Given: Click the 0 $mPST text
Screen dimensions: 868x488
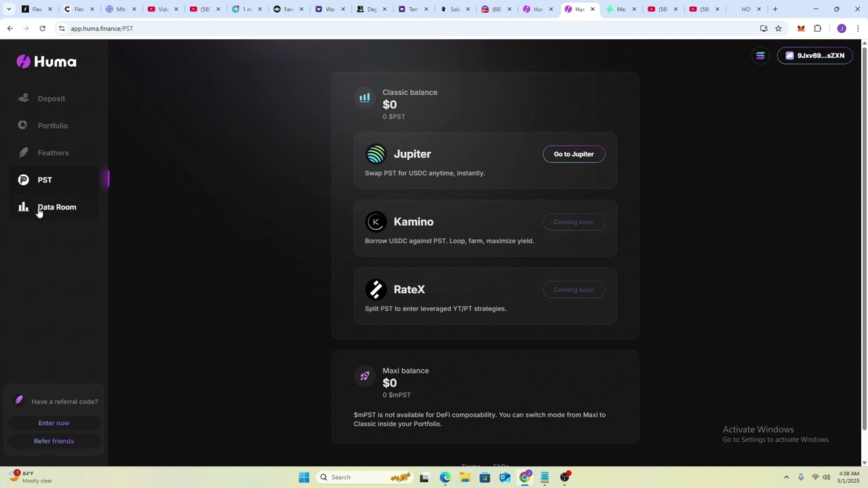Looking at the screenshot, I should (397, 395).
